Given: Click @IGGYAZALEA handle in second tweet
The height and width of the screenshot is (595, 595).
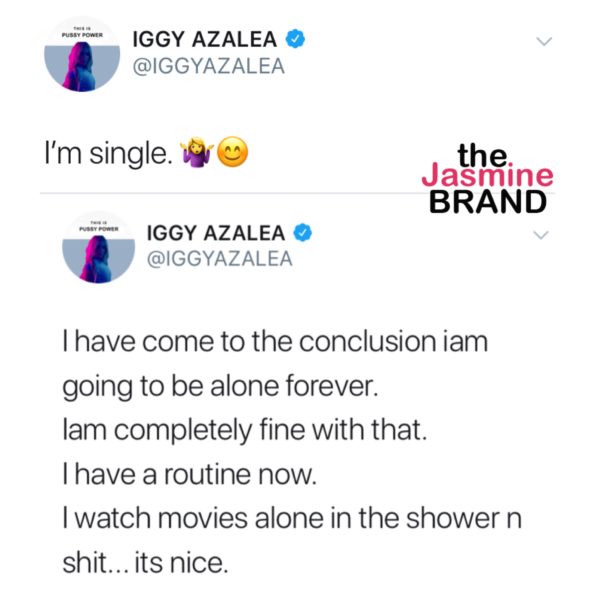Looking at the screenshot, I should click(220, 259).
